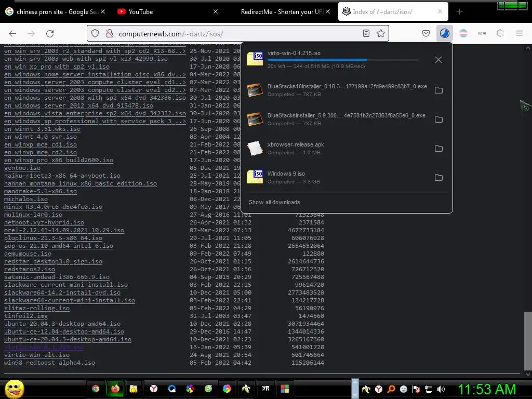Expand the hidden tray icons handle

coord(355,389)
